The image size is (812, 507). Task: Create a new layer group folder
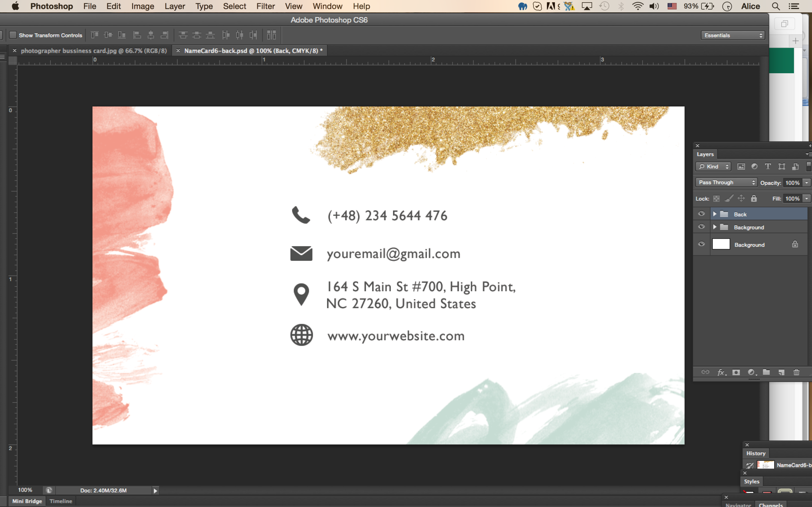click(766, 372)
